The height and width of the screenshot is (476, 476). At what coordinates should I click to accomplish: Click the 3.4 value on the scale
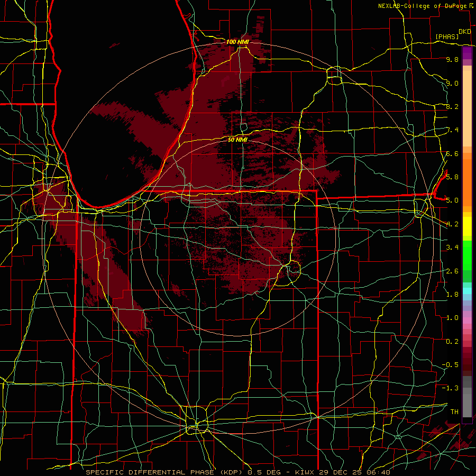452,247
